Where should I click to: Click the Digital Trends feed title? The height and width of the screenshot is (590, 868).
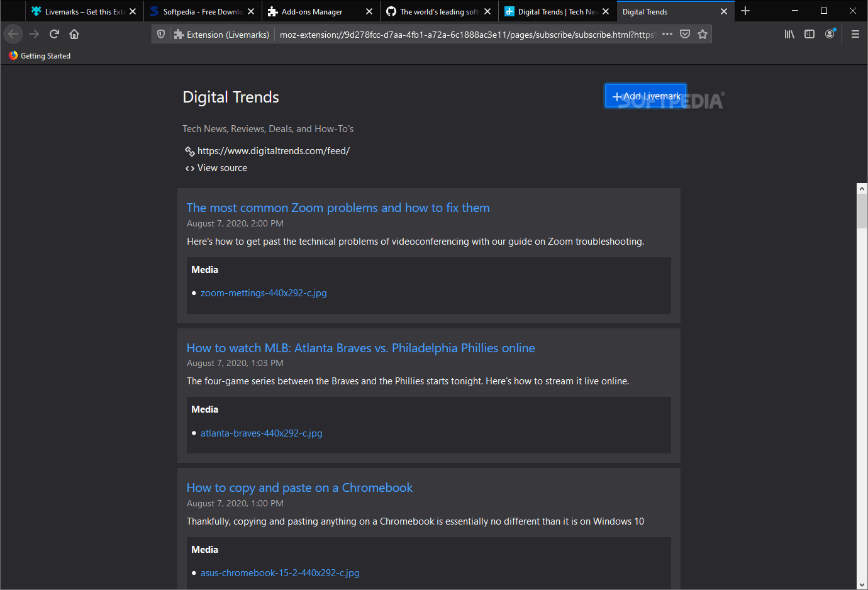231,97
